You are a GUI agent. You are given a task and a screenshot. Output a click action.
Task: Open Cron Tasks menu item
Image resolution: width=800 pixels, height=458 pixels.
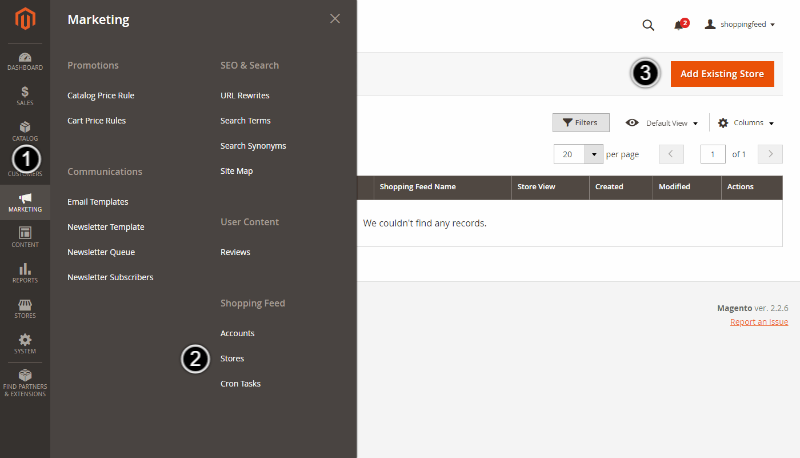point(240,384)
